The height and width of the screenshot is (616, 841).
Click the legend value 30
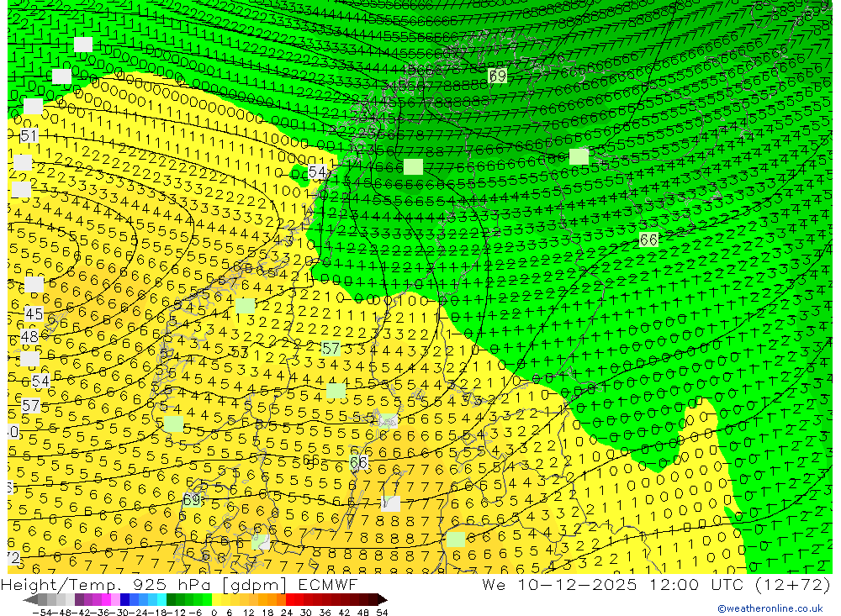[x=306, y=613]
